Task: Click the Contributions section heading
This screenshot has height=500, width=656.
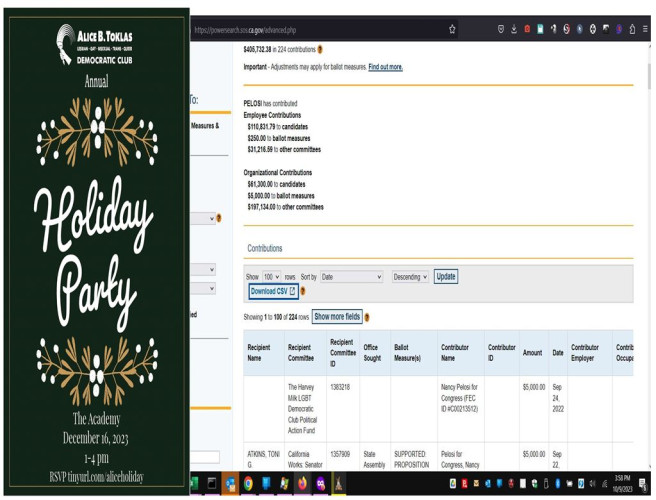Action: [265, 248]
